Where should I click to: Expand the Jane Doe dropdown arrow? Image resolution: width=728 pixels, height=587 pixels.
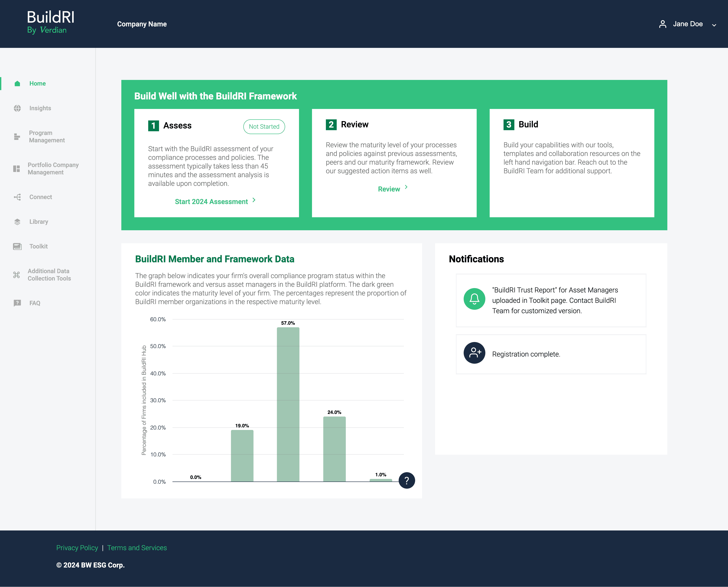point(714,25)
